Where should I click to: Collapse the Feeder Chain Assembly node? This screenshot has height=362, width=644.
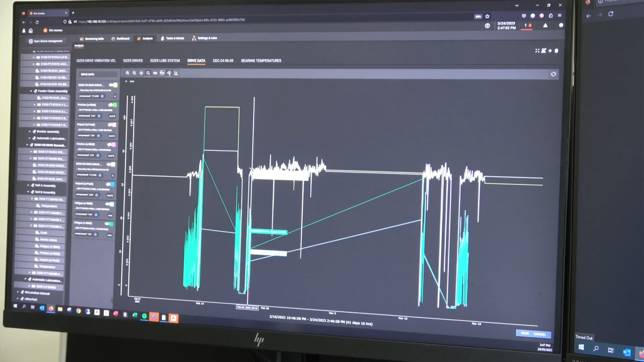point(31,91)
